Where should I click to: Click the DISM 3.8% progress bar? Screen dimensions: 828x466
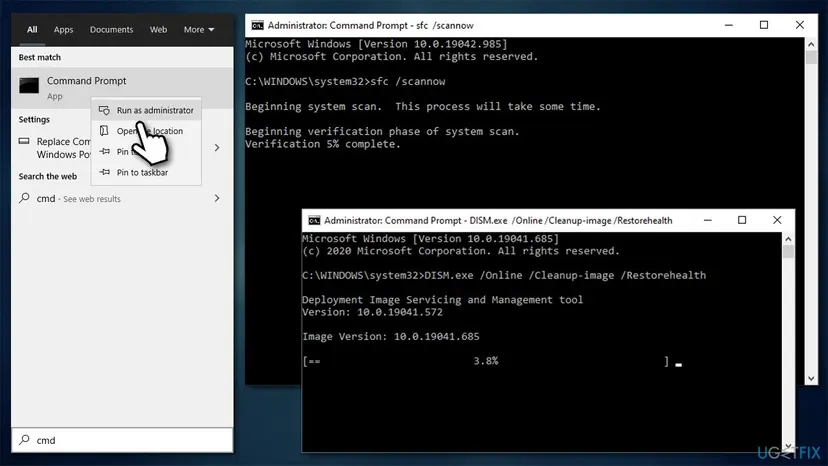[x=486, y=361]
